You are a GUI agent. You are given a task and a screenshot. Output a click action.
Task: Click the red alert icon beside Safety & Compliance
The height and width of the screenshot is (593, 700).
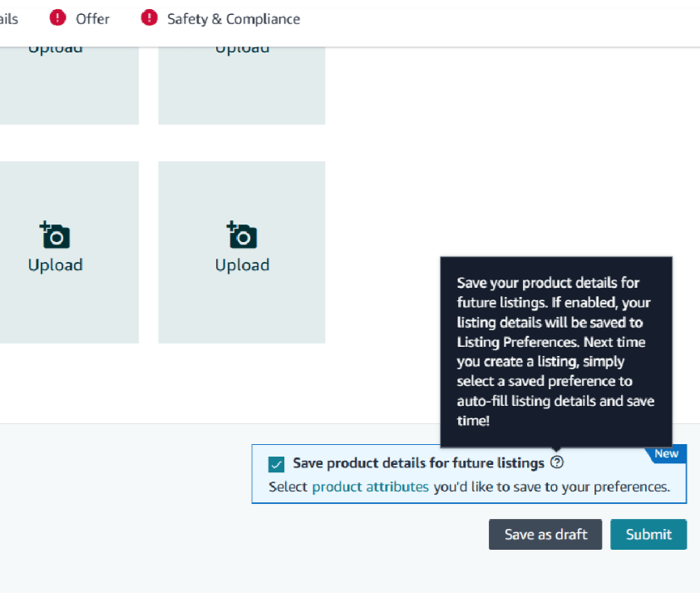click(x=149, y=17)
